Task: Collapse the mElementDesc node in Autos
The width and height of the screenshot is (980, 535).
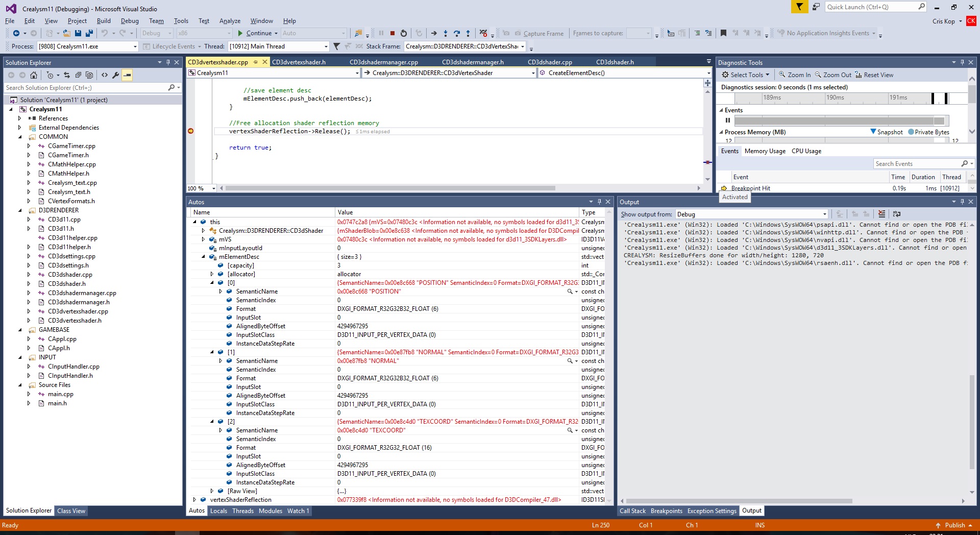Action: tap(203, 257)
